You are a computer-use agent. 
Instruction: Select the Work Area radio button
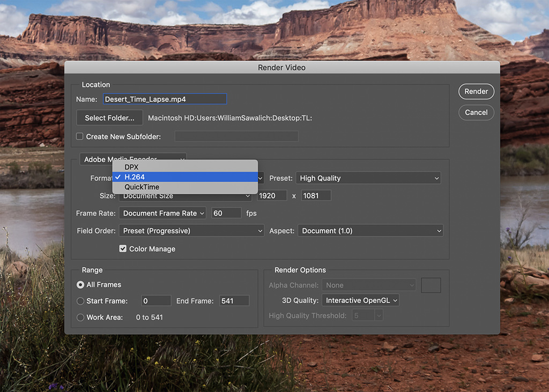(x=80, y=317)
